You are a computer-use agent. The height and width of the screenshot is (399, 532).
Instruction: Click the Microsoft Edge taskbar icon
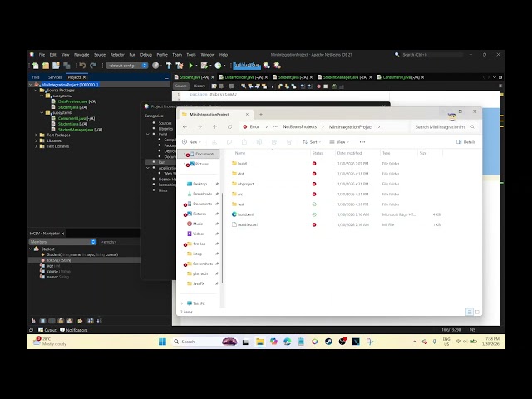point(287,342)
